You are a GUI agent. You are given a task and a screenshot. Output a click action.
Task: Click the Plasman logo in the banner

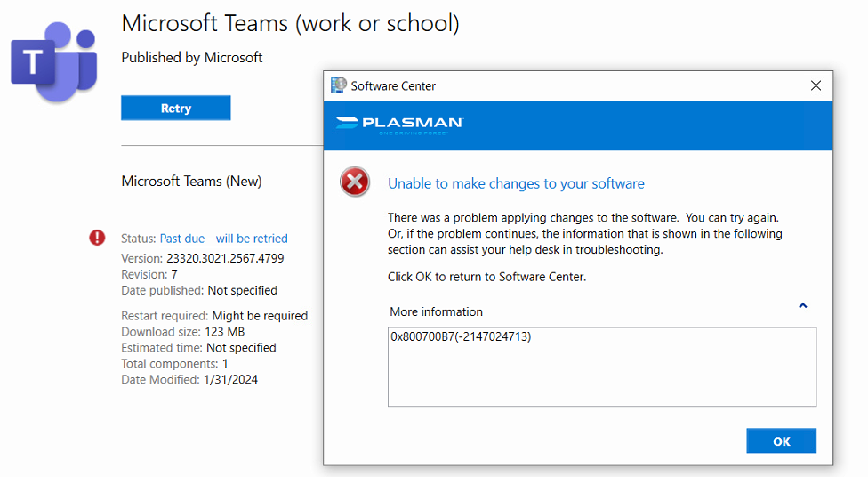click(x=399, y=125)
